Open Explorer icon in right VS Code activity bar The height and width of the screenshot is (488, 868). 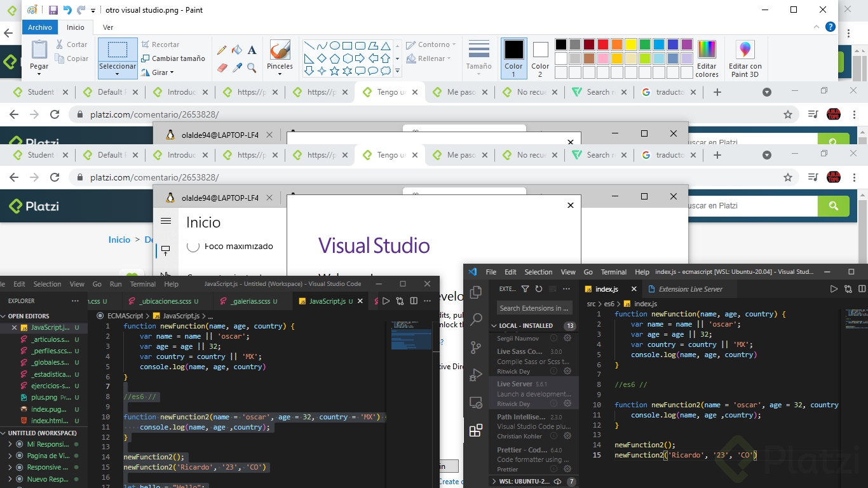[x=476, y=292]
